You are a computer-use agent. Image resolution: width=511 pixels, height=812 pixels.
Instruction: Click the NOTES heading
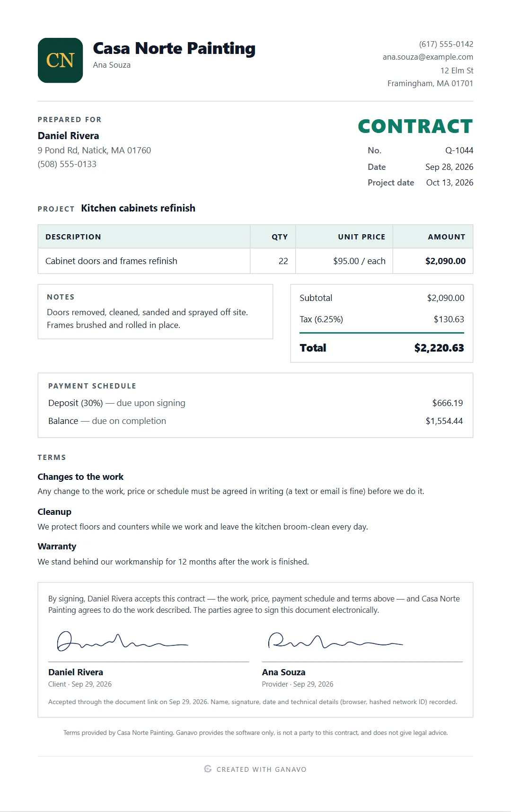point(61,297)
